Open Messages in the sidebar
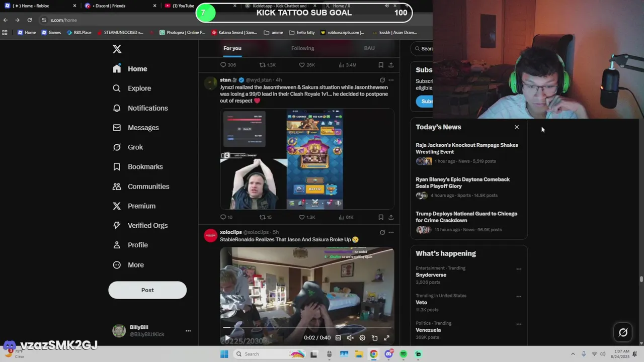The height and width of the screenshot is (362, 644). pos(136,128)
